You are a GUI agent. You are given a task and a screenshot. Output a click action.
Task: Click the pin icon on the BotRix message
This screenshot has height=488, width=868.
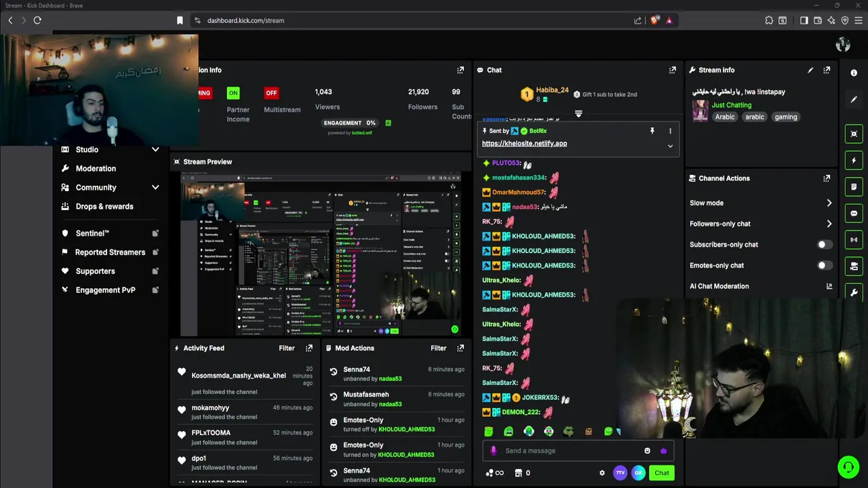pyautogui.click(x=652, y=131)
